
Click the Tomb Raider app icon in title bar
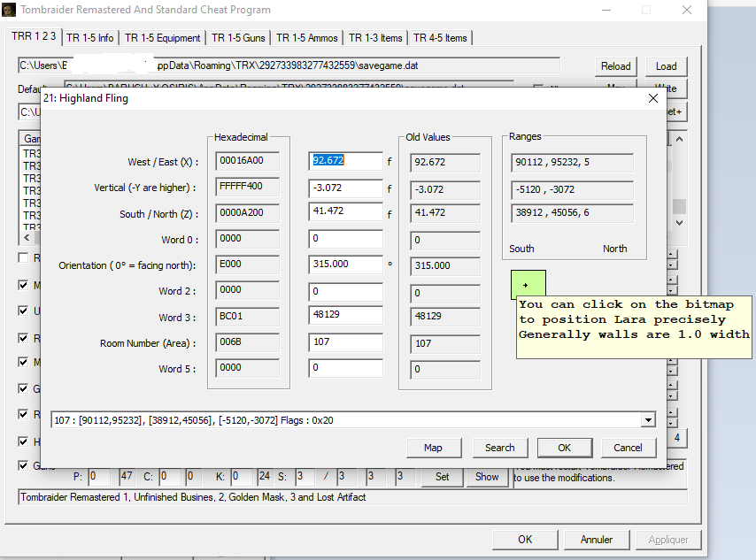(x=9, y=9)
